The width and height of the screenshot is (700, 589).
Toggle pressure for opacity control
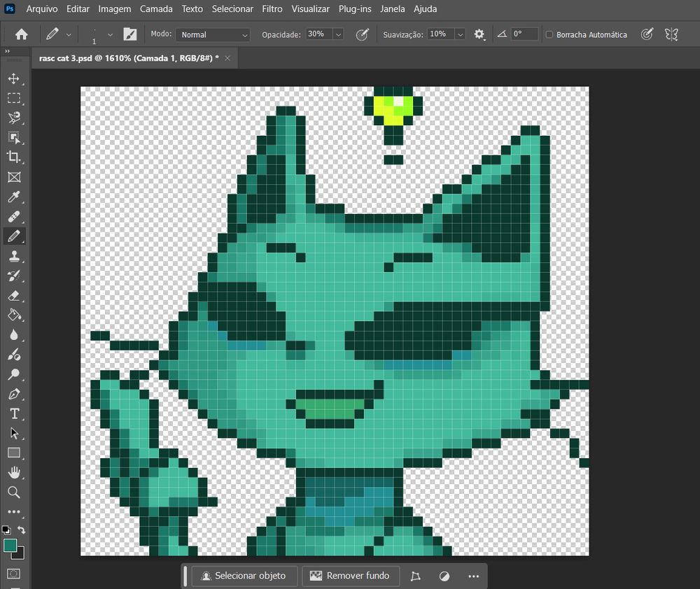pos(362,34)
